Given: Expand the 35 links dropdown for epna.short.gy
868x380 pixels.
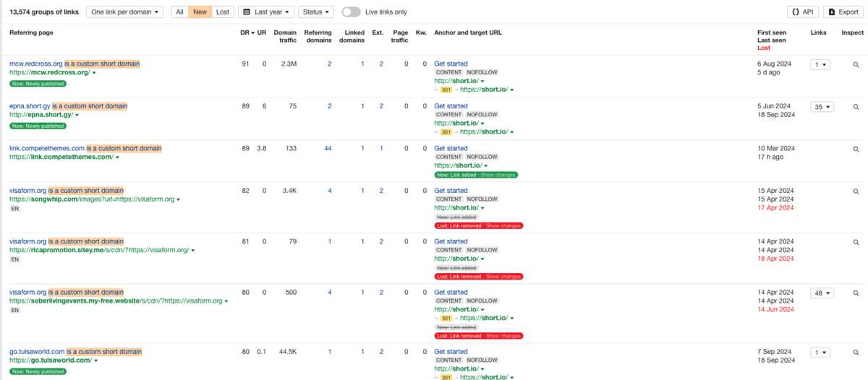Looking at the screenshot, I should tap(822, 107).
